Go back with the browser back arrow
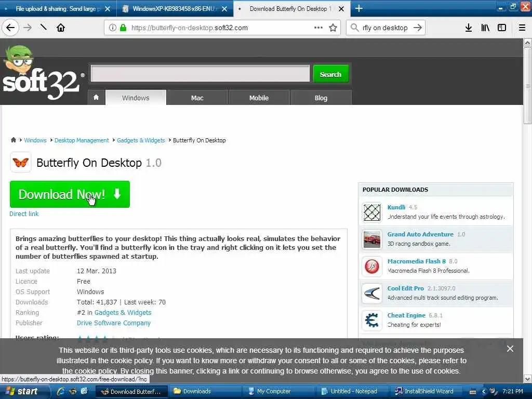This screenshot has width=532, height=399. [x=10, y=28]
